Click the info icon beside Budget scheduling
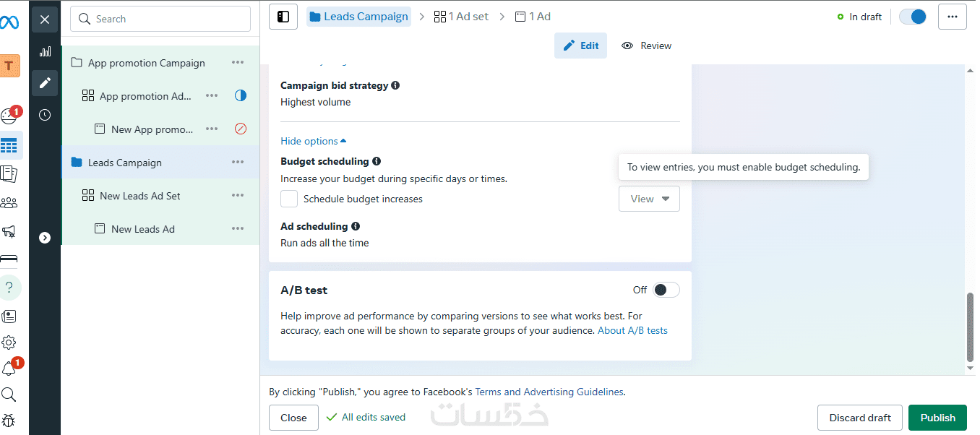This screenshot has width=980, height=435. click(x=377, y=161)
